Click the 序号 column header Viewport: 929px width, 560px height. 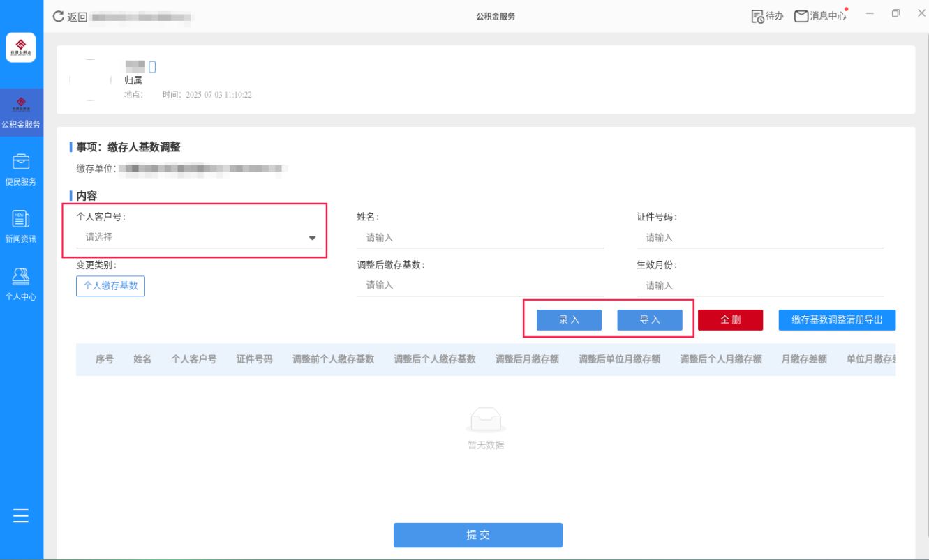[x=105, y=359]
